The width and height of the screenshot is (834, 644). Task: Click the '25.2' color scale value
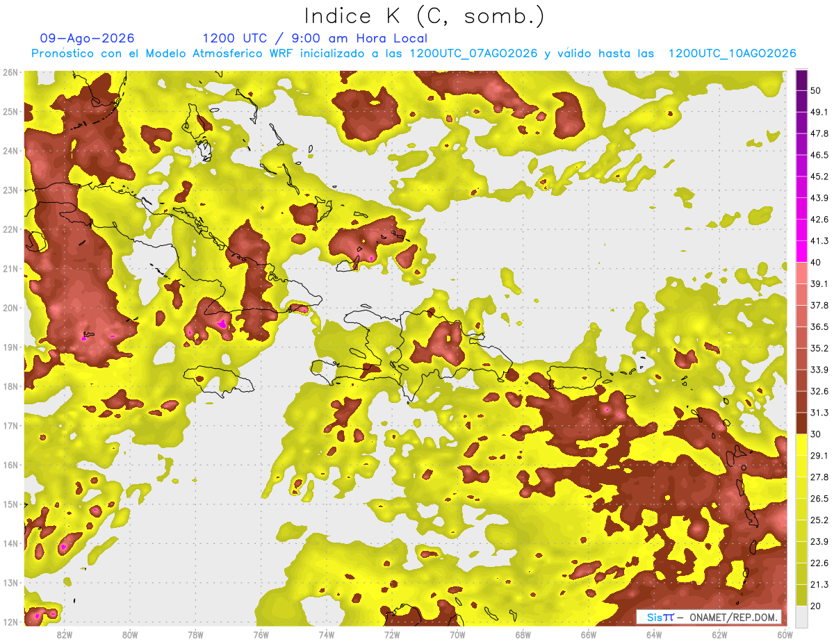click(819, 520)
